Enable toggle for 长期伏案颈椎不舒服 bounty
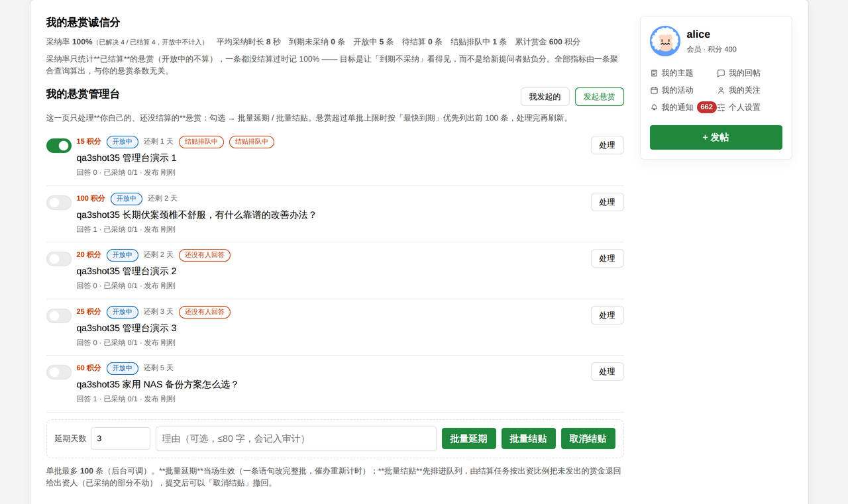This screenshot has height=504, width=848. pyautogui.click(x=59, y=203)
